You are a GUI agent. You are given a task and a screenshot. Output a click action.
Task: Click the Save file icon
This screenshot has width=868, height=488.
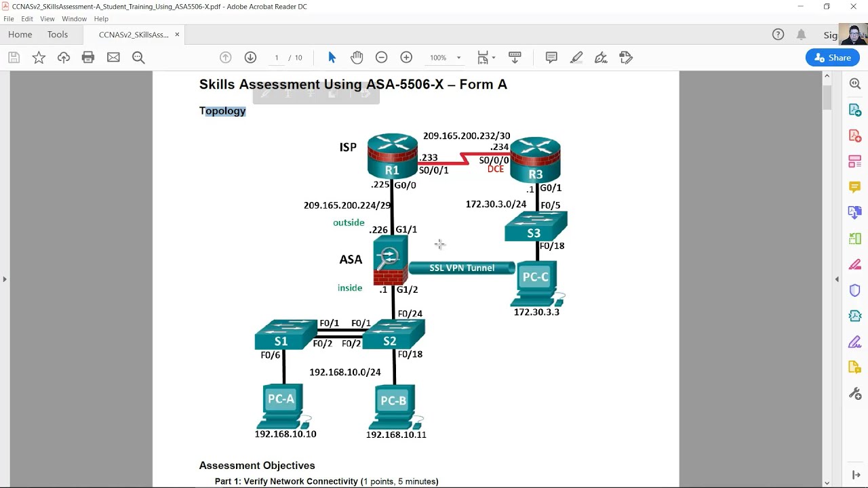pos(14,58)
